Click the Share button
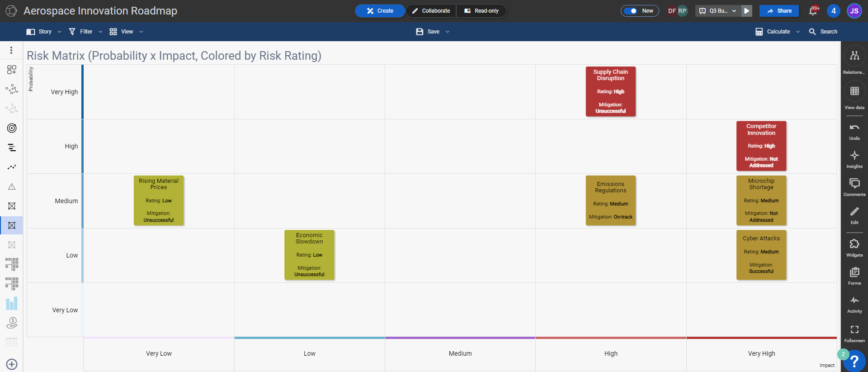Screen dimensions: 868x372 click(779, 11)
